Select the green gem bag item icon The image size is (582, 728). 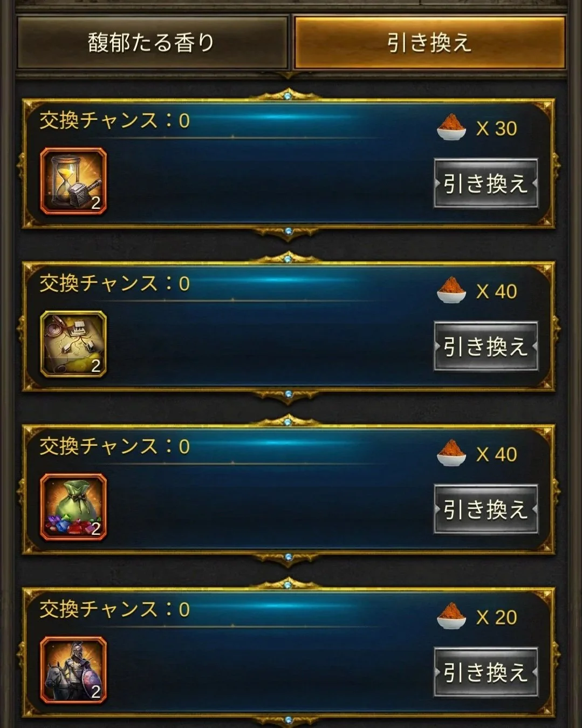tap(73, 507)
